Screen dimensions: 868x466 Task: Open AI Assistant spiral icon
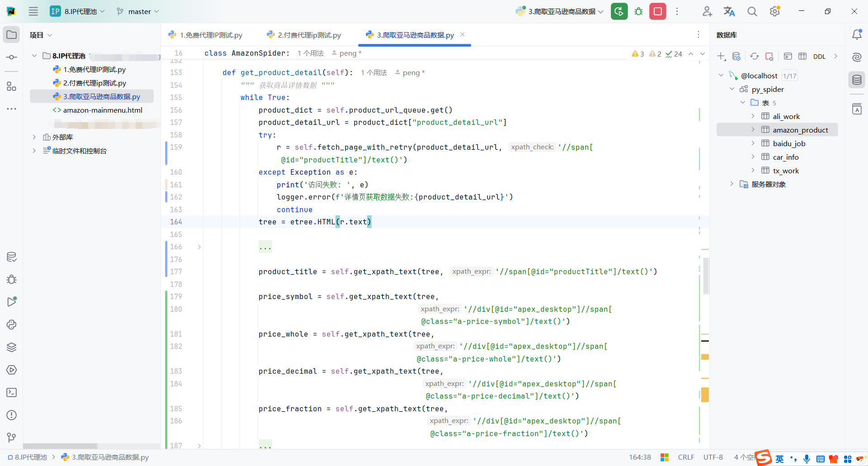857,57
